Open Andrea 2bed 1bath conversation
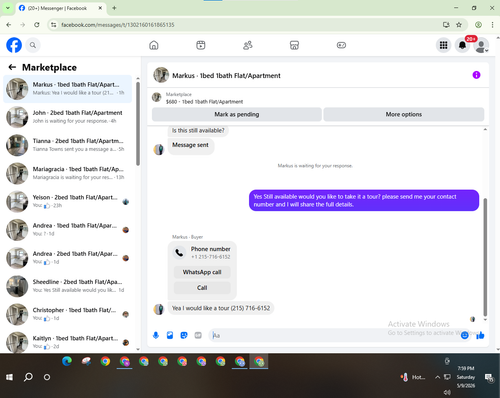The height and width of the screenshot is (398, 500). [x=68, y=258]
